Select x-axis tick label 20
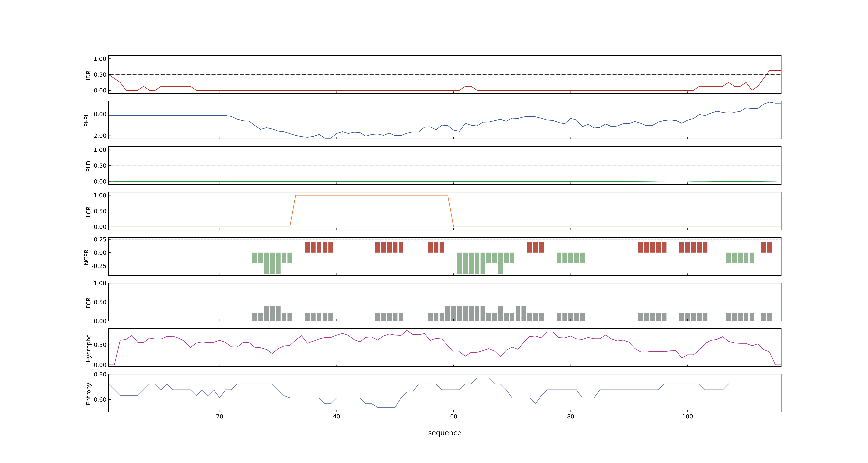Image resolution: width=868 pixels, height=463 pixels. (220, 416)
